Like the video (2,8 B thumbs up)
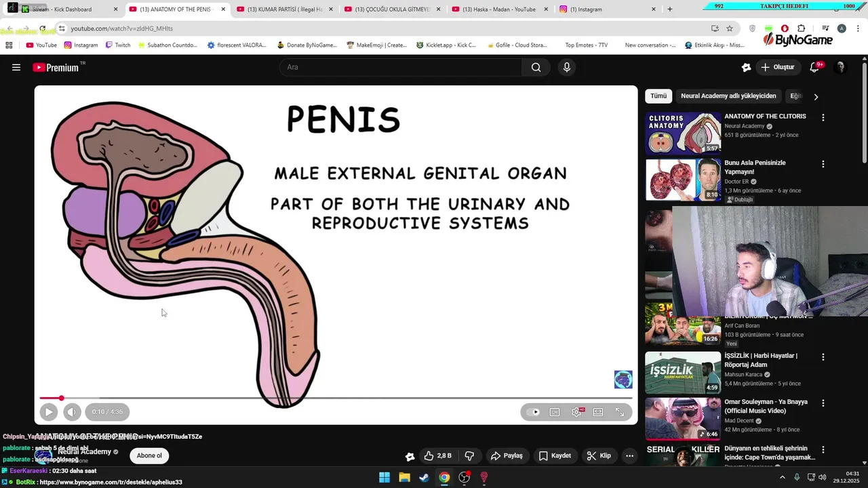This screenshot has height=488, width=868. (437, 455)
